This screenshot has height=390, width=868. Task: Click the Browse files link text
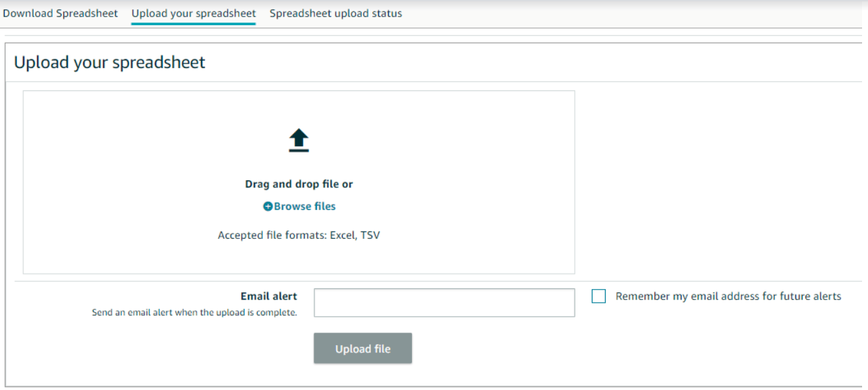[x=304, y=207]
